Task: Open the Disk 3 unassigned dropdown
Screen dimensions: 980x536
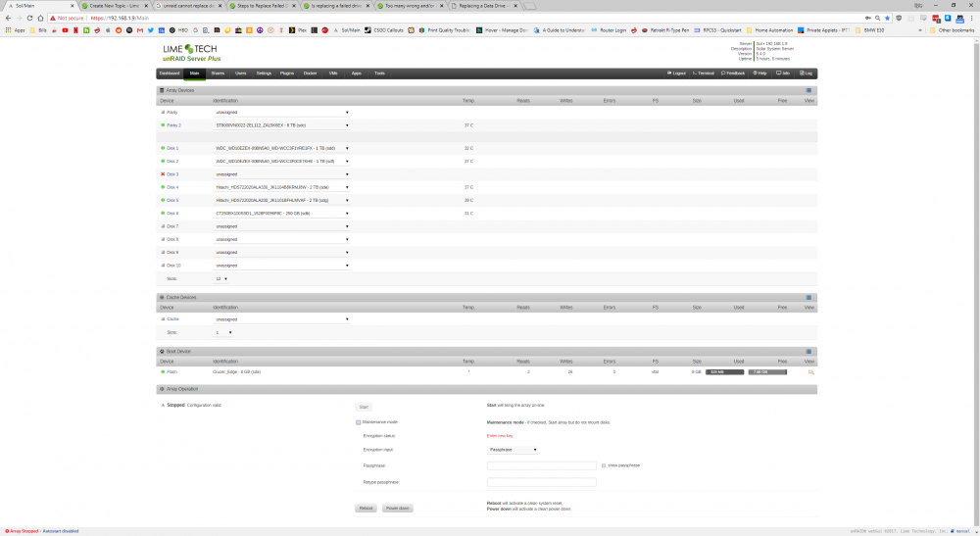Action: (281, 174)
